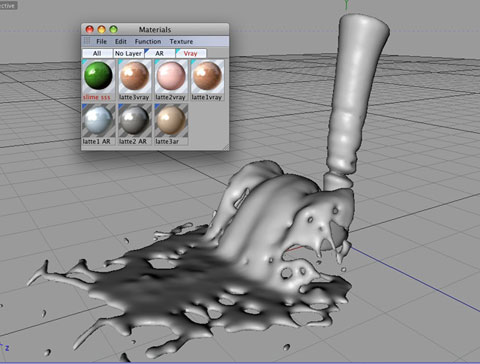Image resolution: width=480 pixels, height=364 pixels.
Task: Switch to the AR layer tab
Action: [x=159, y=53]
